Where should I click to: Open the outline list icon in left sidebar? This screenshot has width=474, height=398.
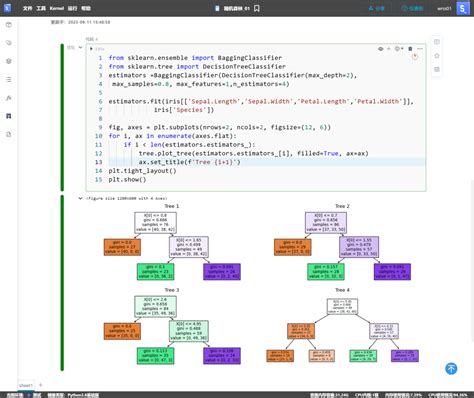coord(9,79)
